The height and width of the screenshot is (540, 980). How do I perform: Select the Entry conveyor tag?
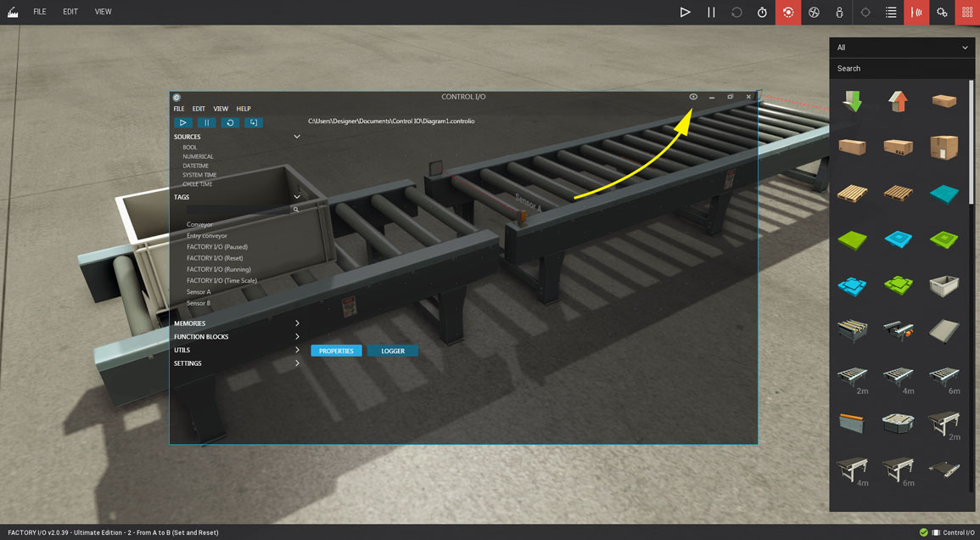coord(207,236)
